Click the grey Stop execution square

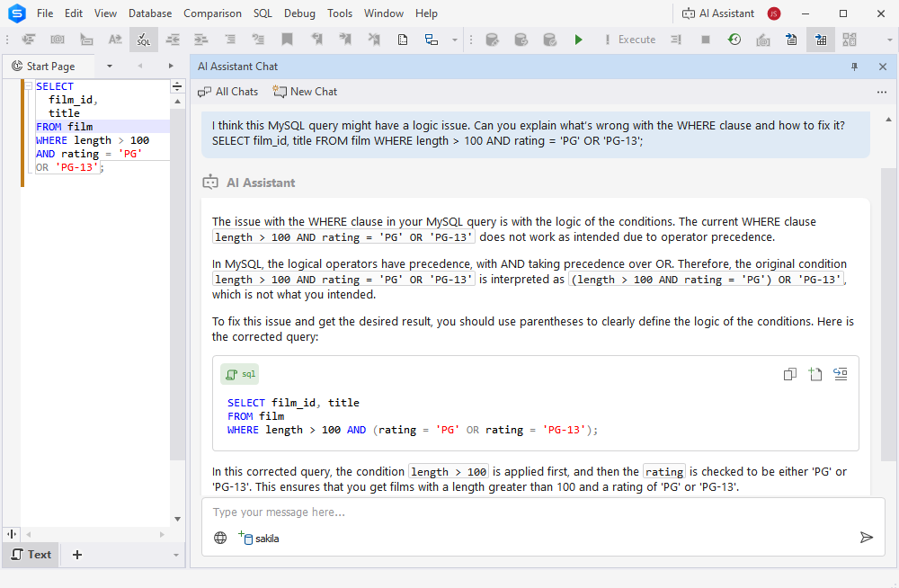pyautogui.click(x=706, y=40)
